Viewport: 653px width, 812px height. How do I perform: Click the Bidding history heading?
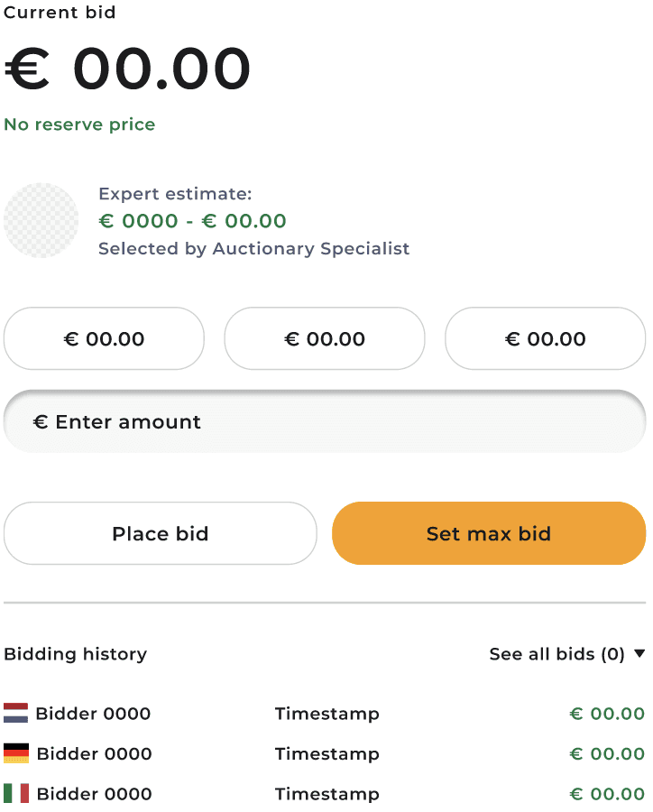[75, 654]
